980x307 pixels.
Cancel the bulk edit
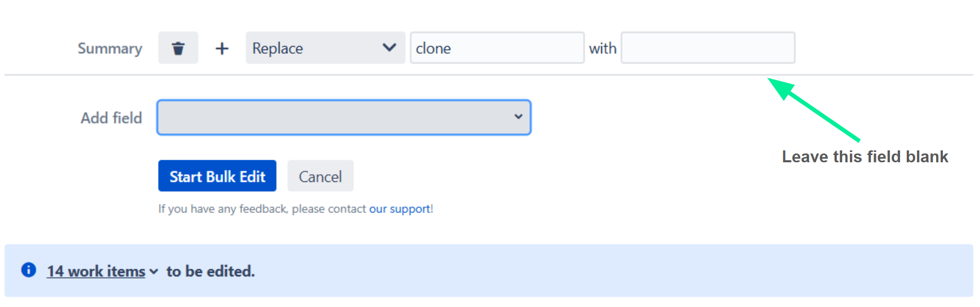click(320, 176)
